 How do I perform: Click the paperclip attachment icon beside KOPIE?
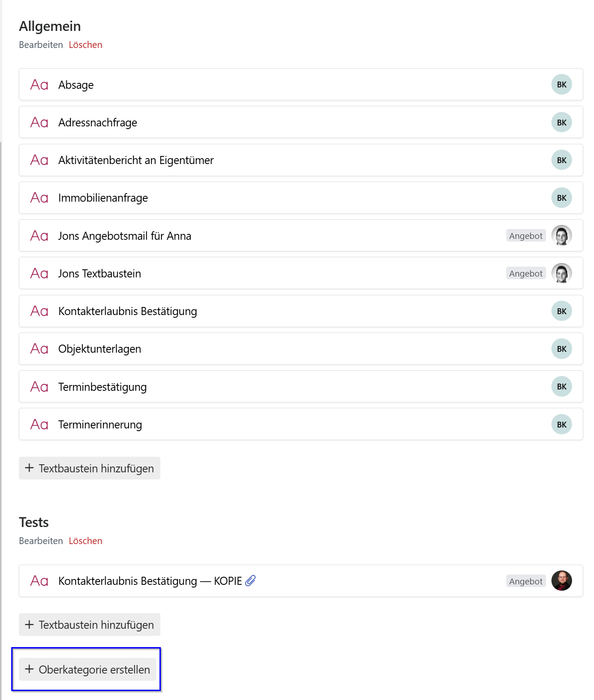click(x=250, y=581)
